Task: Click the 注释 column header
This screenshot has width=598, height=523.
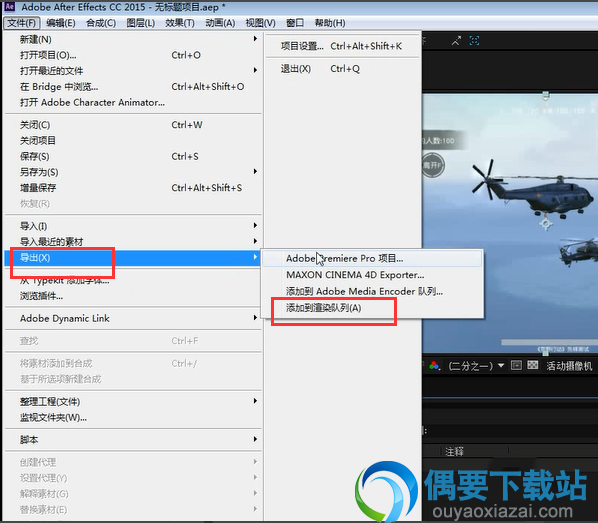Action: tap(454, 452)
